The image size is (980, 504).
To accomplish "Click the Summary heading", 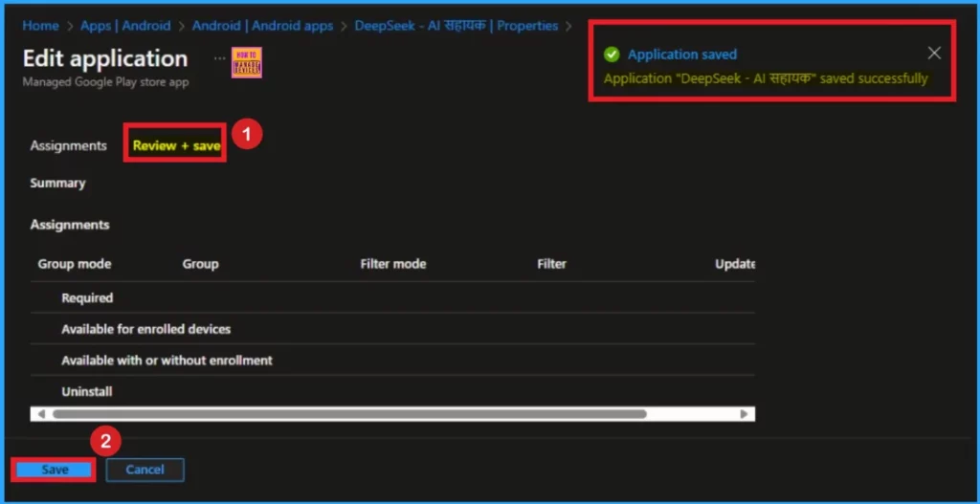I will click(57, 183).
